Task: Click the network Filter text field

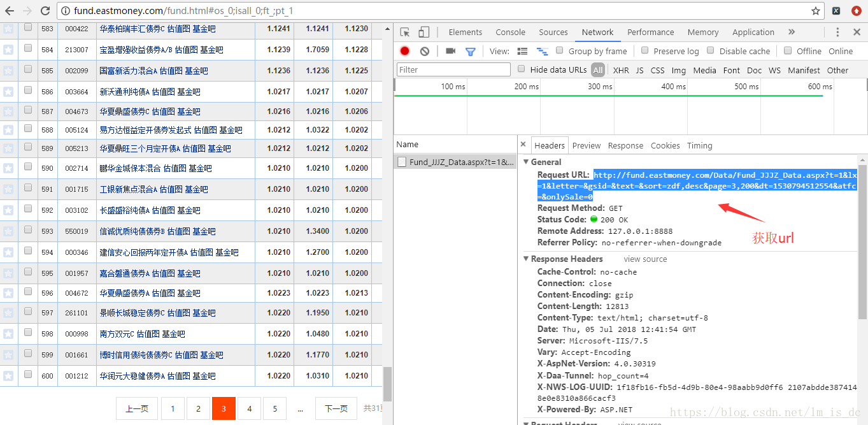Action: point(453,69)
